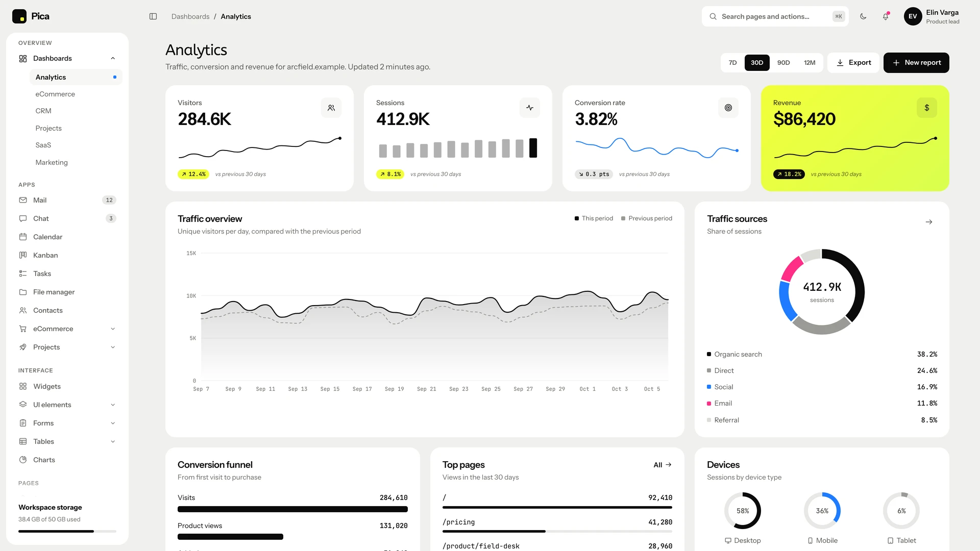The image size is (980, 551).
Task: Toggle Previous period legend item
Action: (647, 218)
